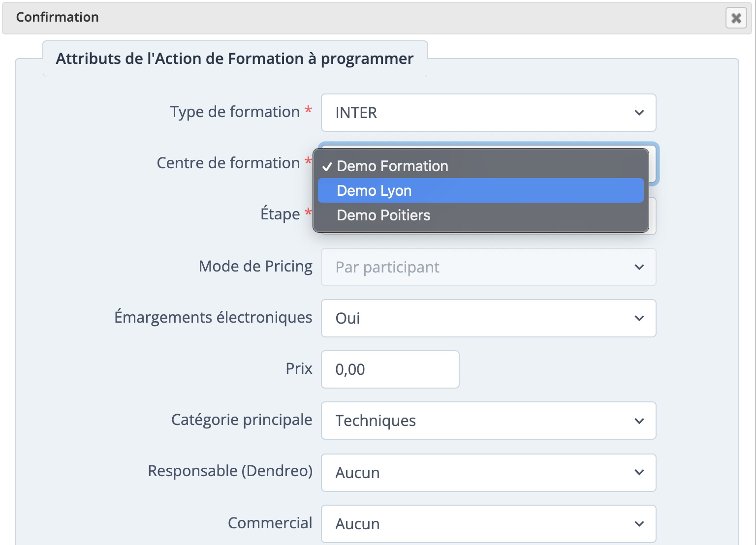This screenshot has width=756, height=545.
Task: Click the Mode de Pricing chevron arrow
Action: click(639, 267)
